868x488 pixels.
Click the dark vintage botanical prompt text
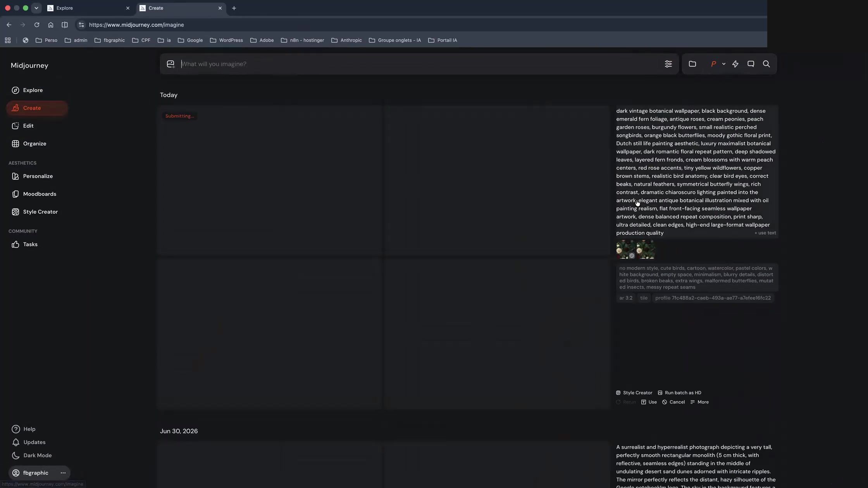tap(696, 172)
